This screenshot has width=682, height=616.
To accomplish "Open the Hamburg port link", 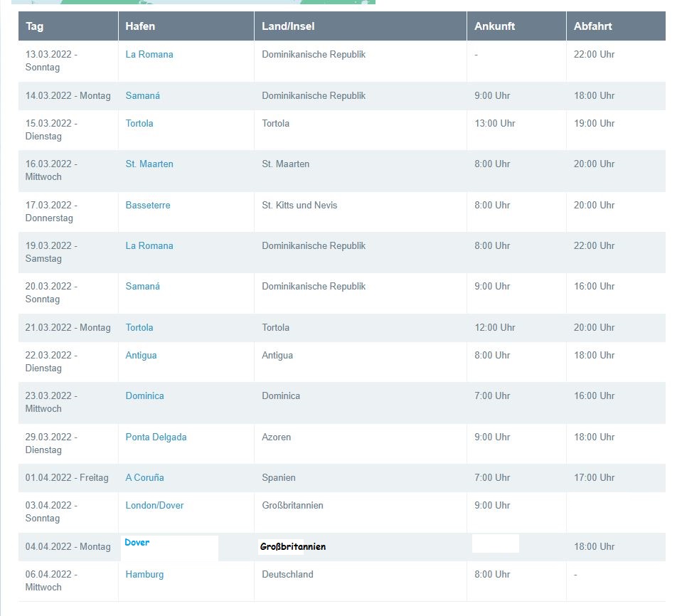I will [145, 575].
